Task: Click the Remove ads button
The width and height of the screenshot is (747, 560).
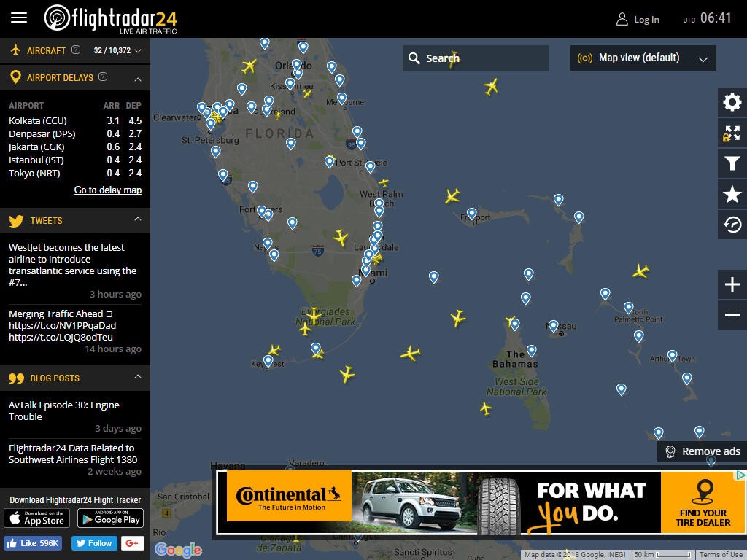Action: 702,451
